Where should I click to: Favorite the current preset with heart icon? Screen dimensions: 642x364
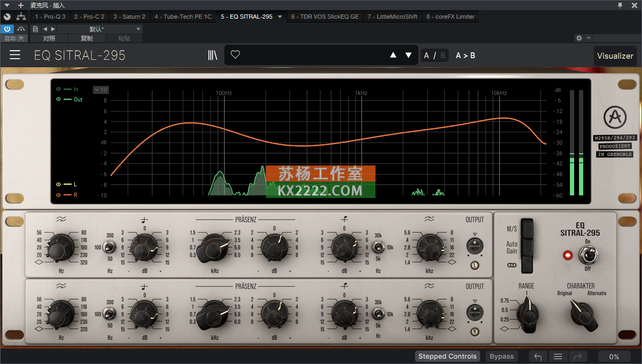tap(235, 54)
